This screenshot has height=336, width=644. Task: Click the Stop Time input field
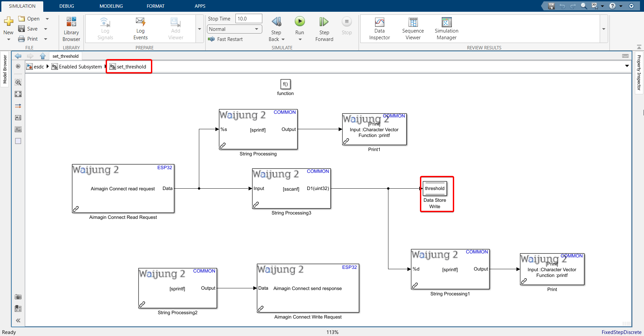[x=248, y=19]
